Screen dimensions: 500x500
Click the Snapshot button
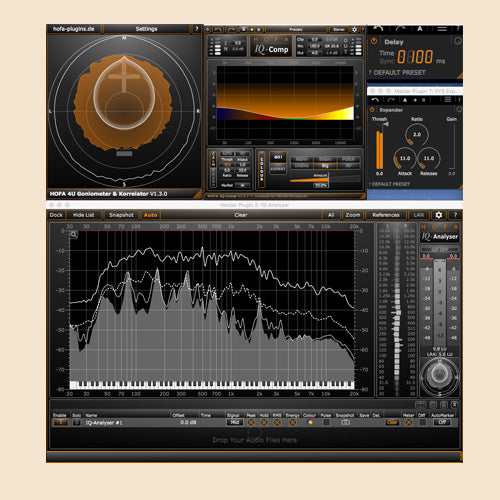point(121,215)
